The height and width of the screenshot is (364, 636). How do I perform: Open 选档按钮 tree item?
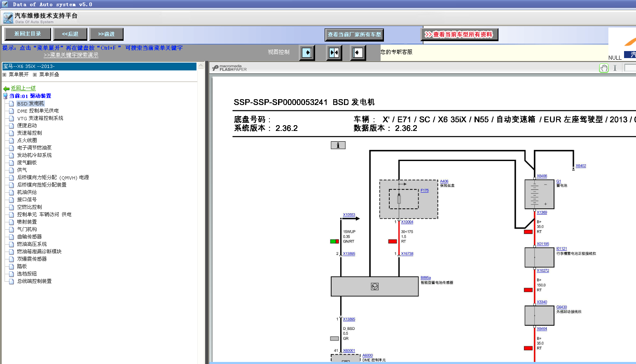pyautogui.click(x=27, y=274)
